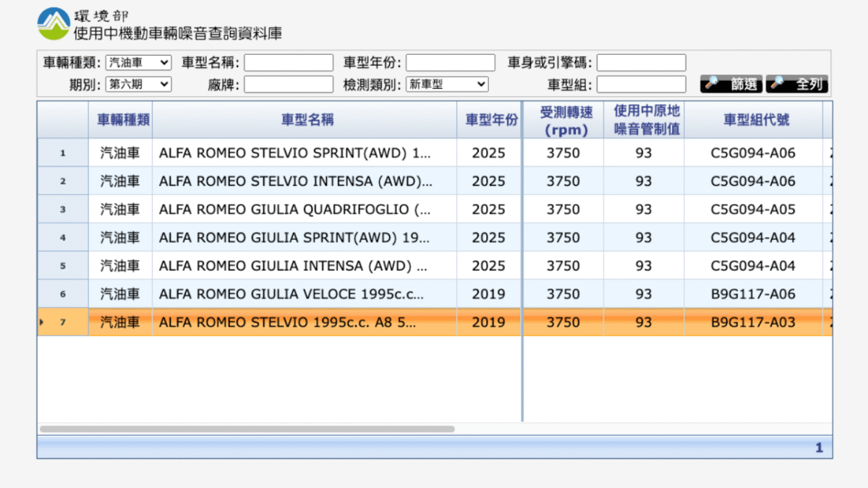The width and height of the screenshot is (868, 488).
Task: Click the 環境部 logo icon
Action: click(x=54, y=25)
